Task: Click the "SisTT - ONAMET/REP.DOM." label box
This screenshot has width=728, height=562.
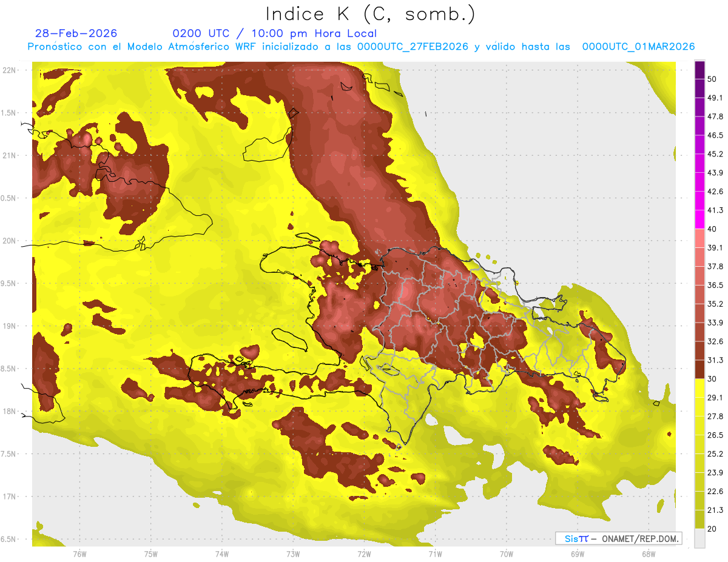Action: (618, 538)
